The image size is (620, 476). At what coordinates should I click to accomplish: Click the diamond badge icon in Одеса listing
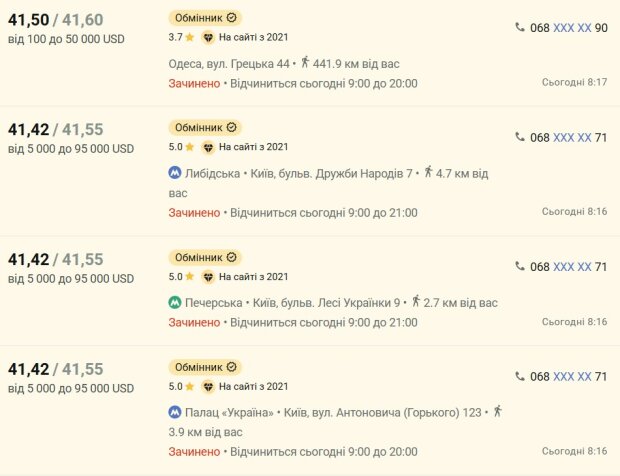point(208,38)
